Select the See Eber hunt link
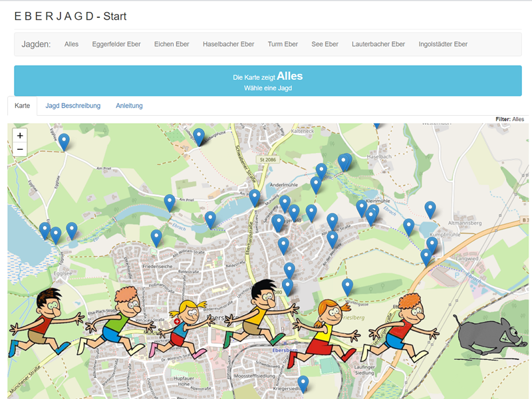Image resolution: width=532 pixels, height=399 pixels. 325,45
